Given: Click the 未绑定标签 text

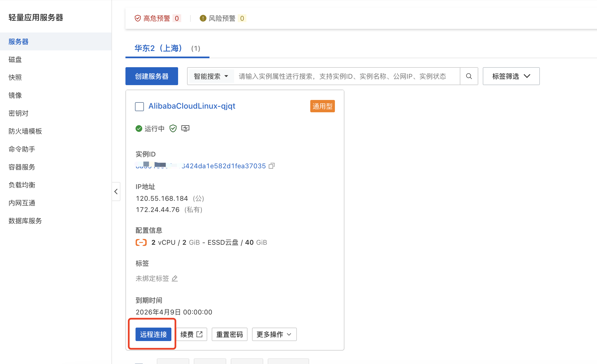Looking at the screenshot, I should pos(152,278).
